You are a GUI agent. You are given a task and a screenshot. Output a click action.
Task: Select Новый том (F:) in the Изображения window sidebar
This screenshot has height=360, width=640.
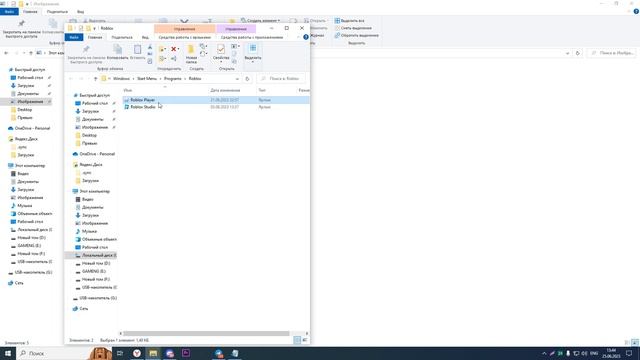pos(31,254)
